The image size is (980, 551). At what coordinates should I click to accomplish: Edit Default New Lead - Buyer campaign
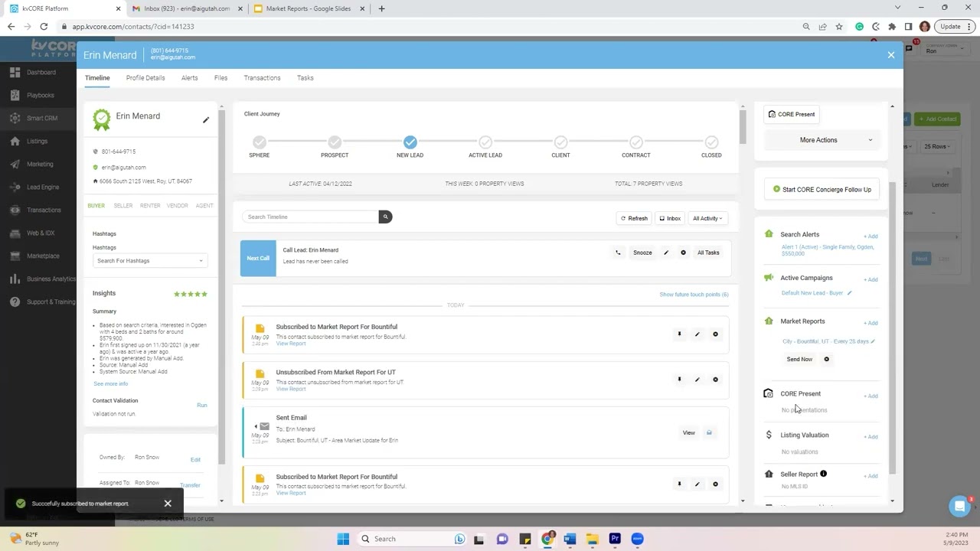849,293
